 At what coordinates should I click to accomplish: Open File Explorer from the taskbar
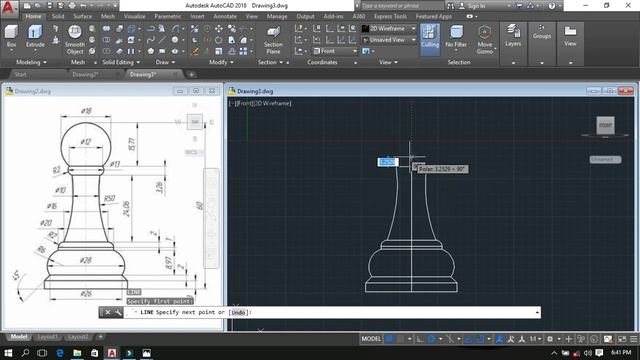click(x=77, y=353)
